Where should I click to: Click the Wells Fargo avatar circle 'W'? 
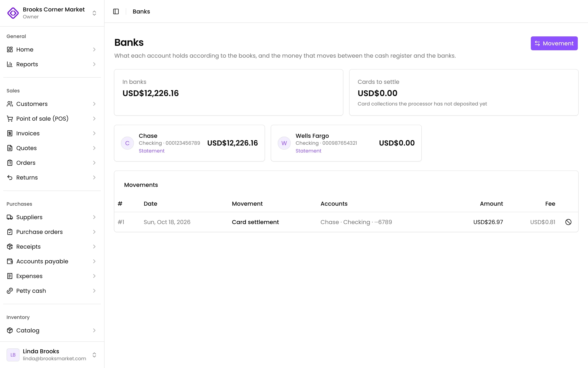pyautogui.click(x=284, y=143)
